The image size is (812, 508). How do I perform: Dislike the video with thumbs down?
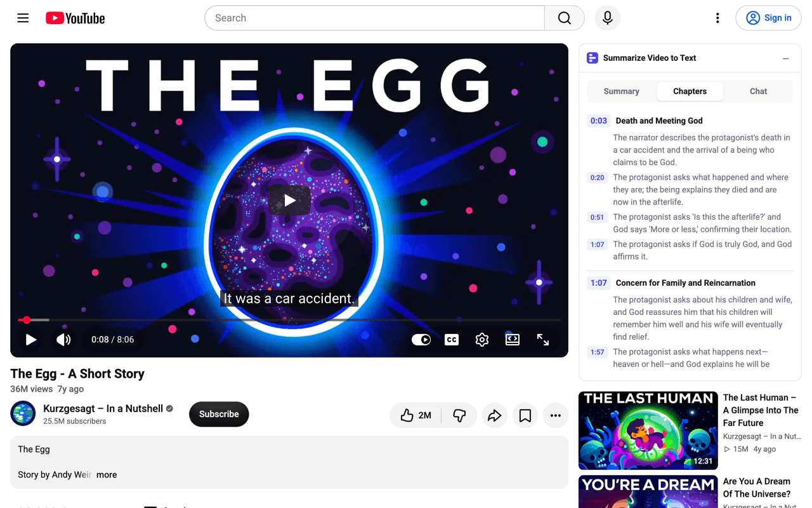tap(459, 415)
